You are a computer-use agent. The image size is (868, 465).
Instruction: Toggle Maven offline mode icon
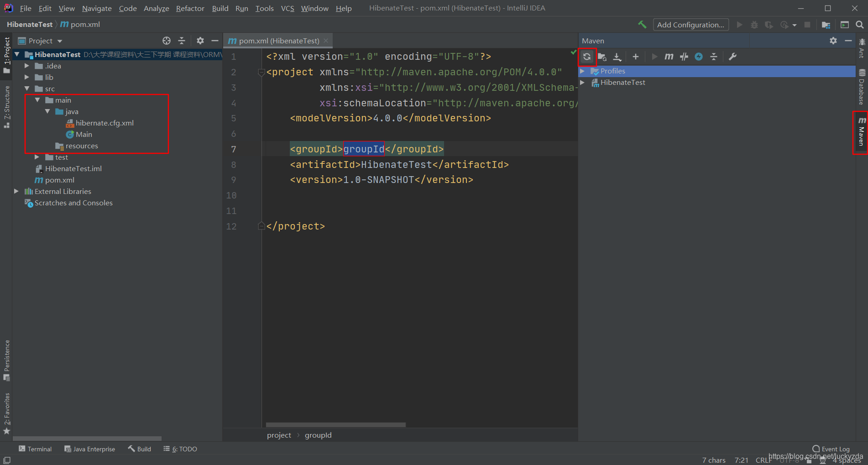pyautogui.click(x=699, y=57)
